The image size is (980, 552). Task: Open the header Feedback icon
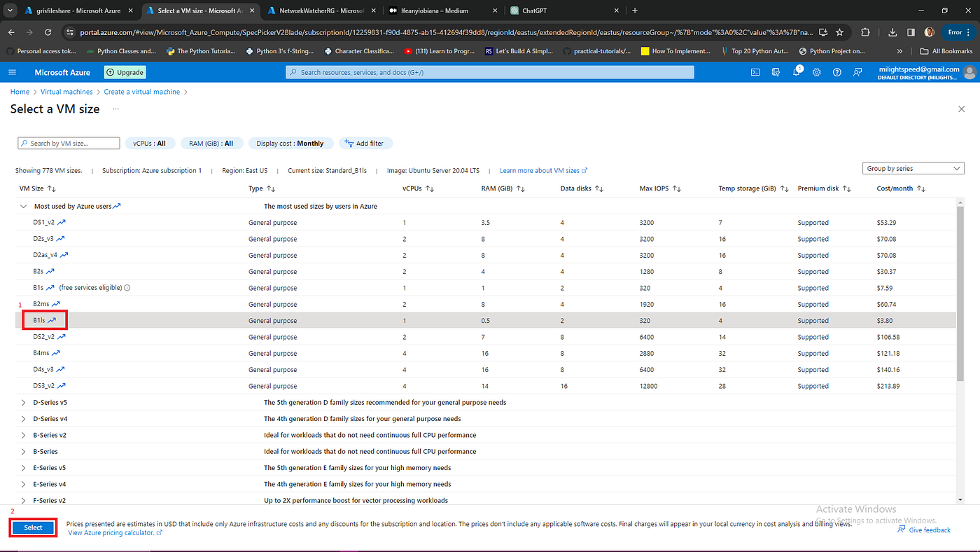point(857,72)
